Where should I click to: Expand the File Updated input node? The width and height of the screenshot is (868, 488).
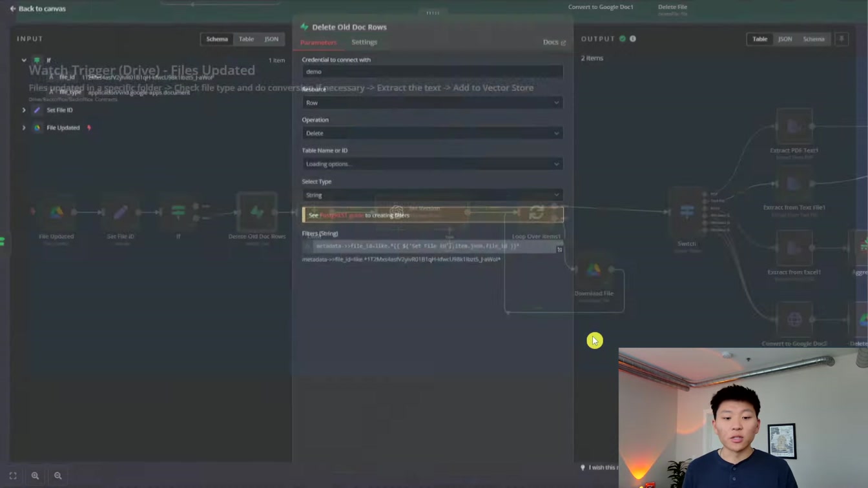(24, 128)
